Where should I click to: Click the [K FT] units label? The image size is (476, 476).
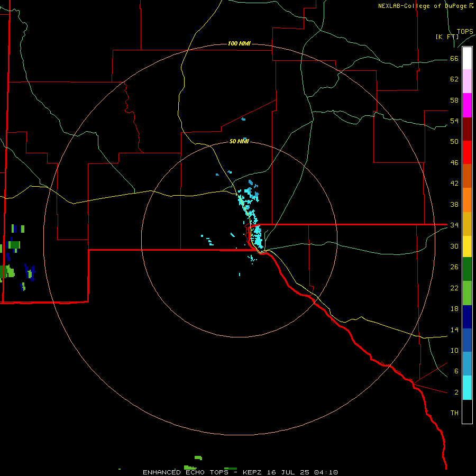tap(447, 36)
